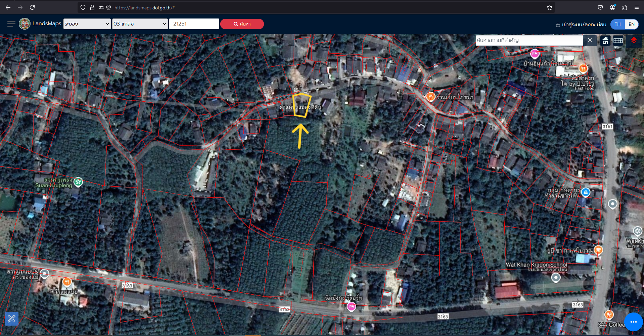Click the yellow highlighted land parcel

pyautogui.click(x=301, y=105)
